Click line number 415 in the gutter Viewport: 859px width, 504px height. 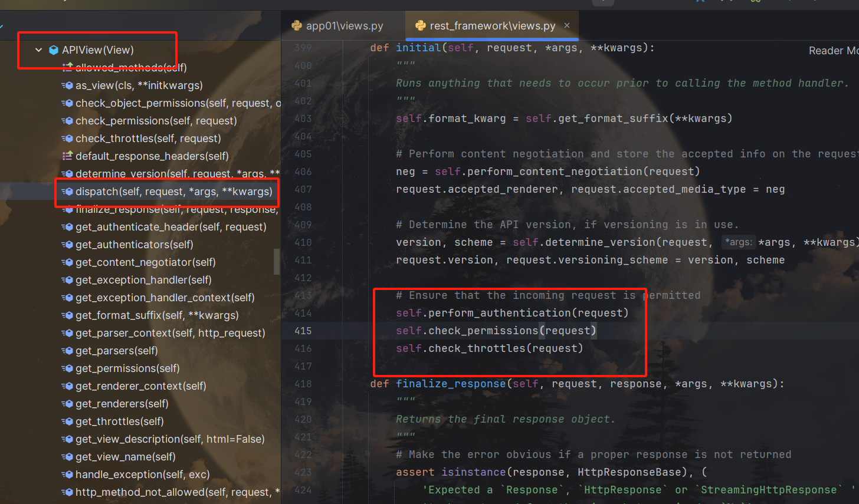[303, 331]
